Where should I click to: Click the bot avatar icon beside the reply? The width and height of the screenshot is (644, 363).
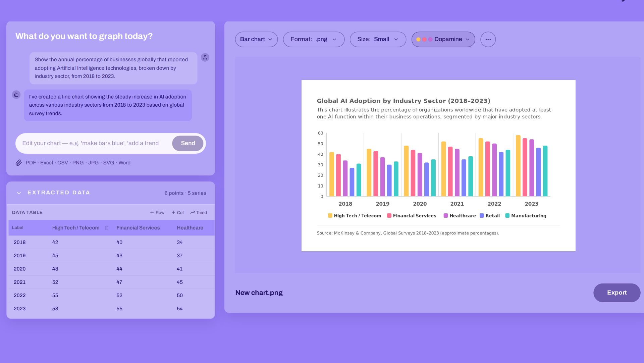pyautogui.click(x=16, y=95)
